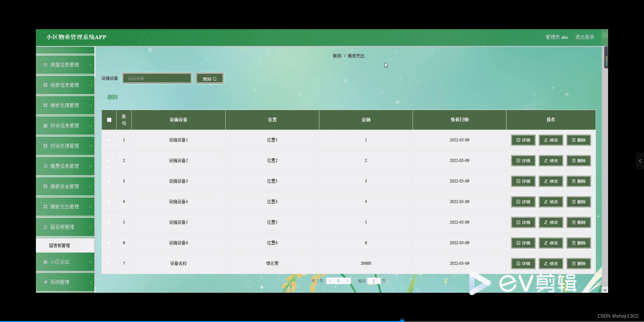The height and width of the screenshot is (322, 644).
Task: Open the 首页 breadcrumb link
Action: [x=336, y=56]
